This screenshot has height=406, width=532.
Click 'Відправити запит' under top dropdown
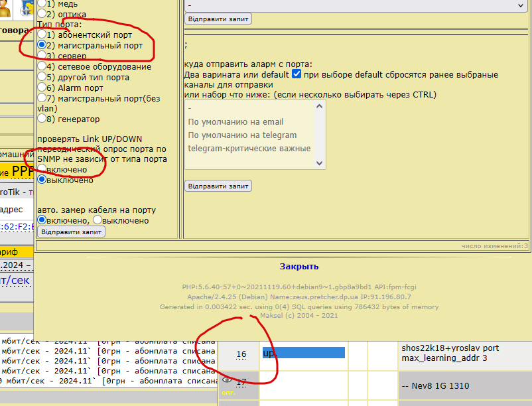point(218,19)
